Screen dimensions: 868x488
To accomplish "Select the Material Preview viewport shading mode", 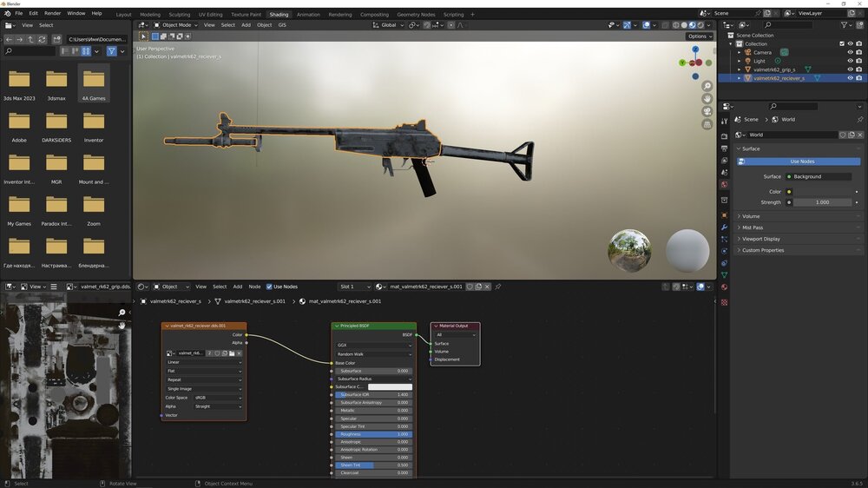I will point(692,25).
